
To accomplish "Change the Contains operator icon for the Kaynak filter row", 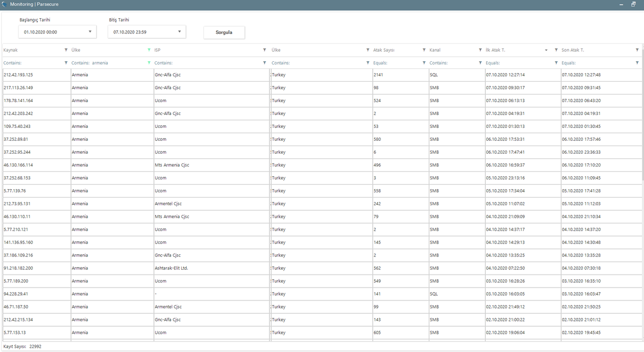I will point(66,63).
